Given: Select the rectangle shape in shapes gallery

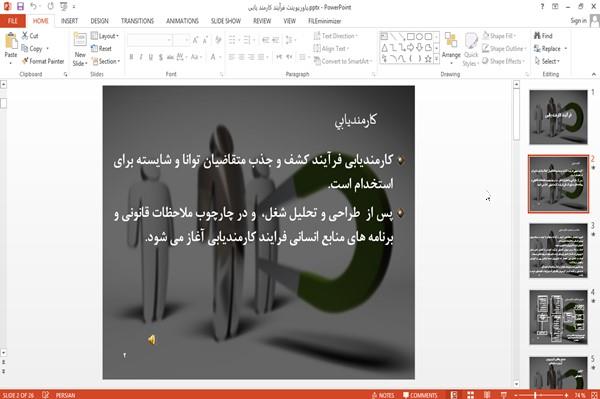Looking at the screenshot, I should 411,37.
